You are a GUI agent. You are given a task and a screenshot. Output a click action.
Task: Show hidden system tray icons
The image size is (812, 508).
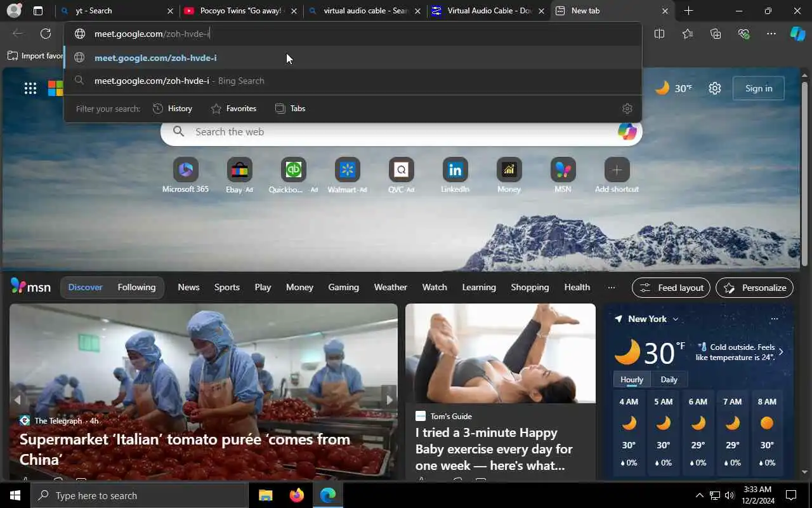(x=700, y=495)
